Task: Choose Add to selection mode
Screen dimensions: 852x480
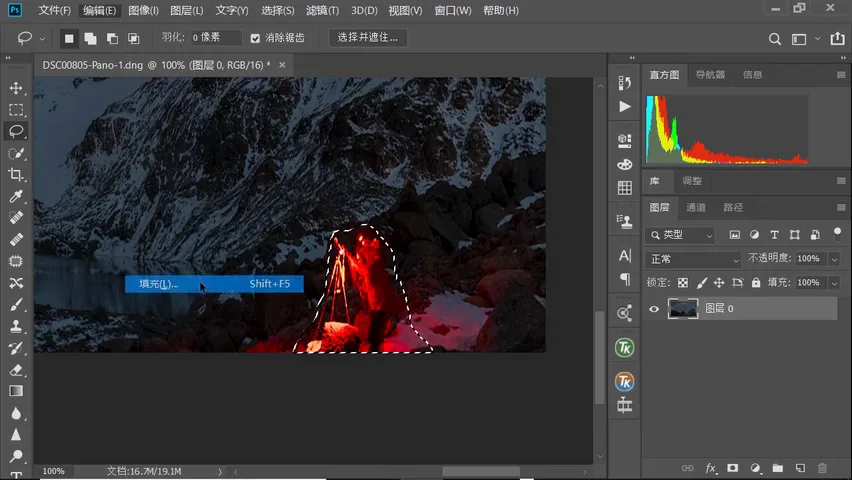Action: (91, 39)
